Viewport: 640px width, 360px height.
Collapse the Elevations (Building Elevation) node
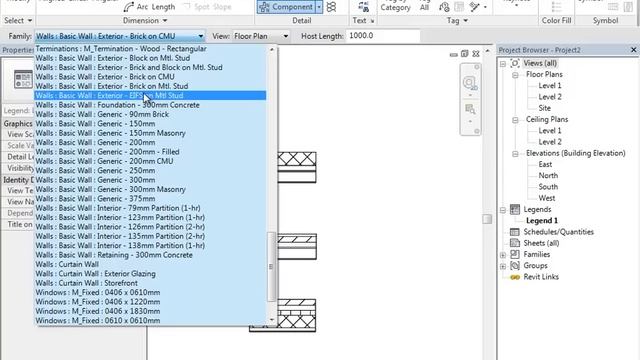point(515,153)
